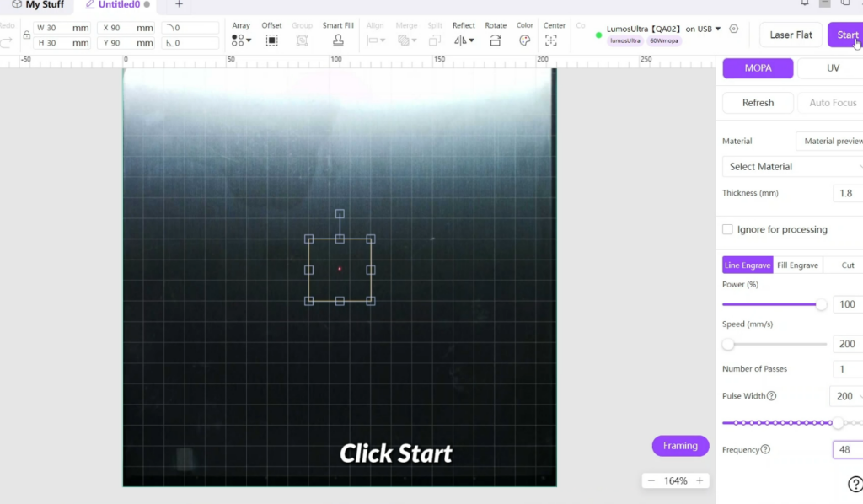Image resolution: width=863 pixels, height=504 pixels.
Task: Click the height H input field
Action: 62,43
